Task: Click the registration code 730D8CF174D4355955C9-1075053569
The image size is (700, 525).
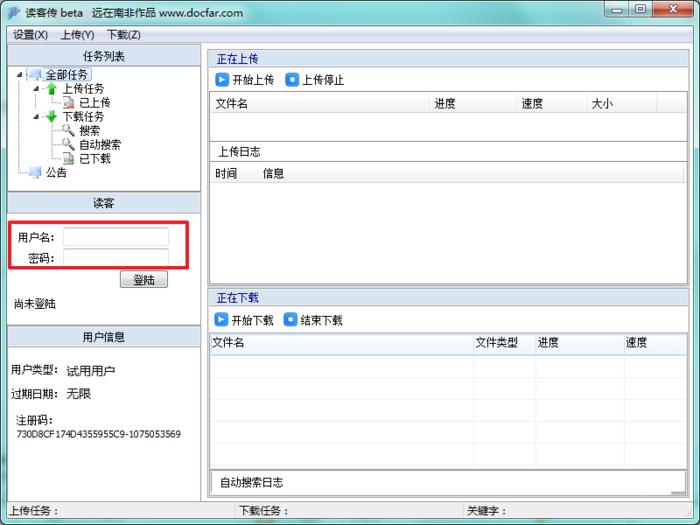Action: [x=99, y=434]
